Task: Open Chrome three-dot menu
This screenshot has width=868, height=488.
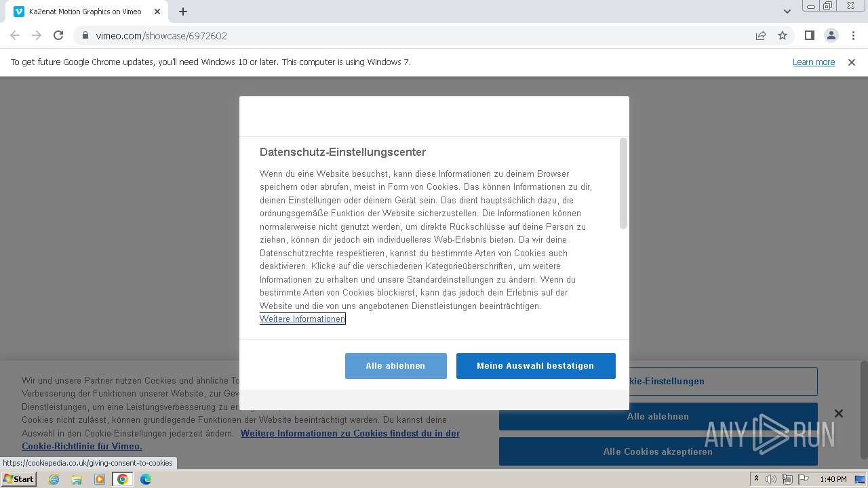Action: pos(853,35)
